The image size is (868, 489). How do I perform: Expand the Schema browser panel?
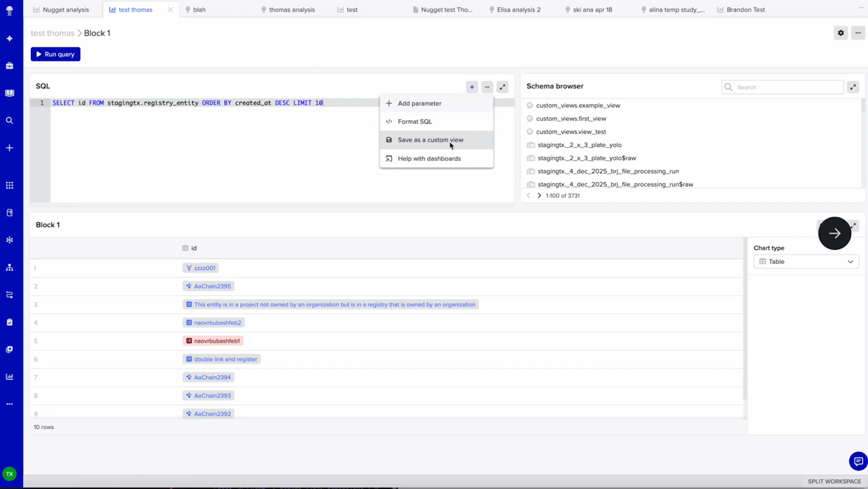click(x=853, y=87)
